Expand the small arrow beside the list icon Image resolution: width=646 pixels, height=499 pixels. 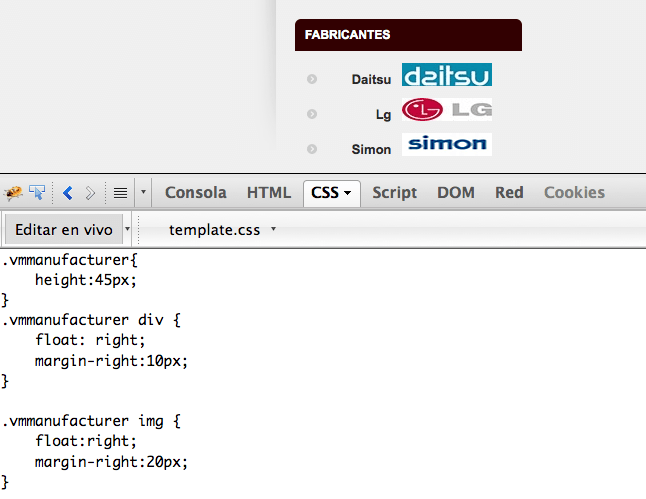coord(143,192)
